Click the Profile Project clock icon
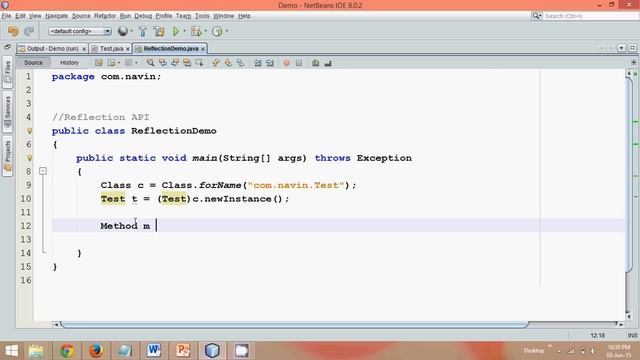This screenshot has height=360, width=640. tap(217, 31)
